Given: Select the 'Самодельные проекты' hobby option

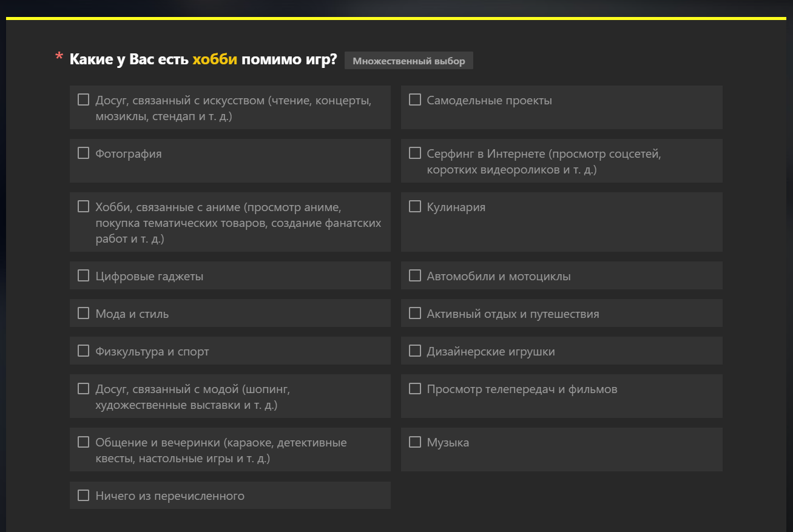Looking at the screenshot, I should [x=415, y=100].
